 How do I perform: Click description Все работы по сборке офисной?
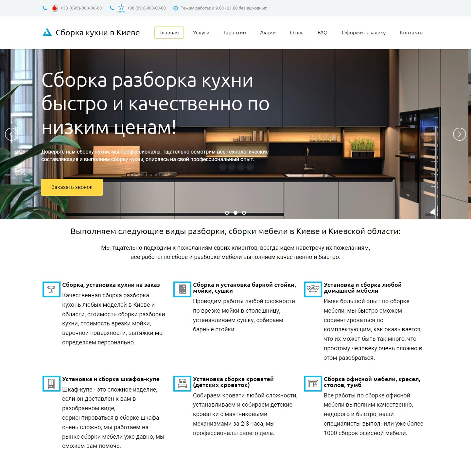(x=374, y=414)
